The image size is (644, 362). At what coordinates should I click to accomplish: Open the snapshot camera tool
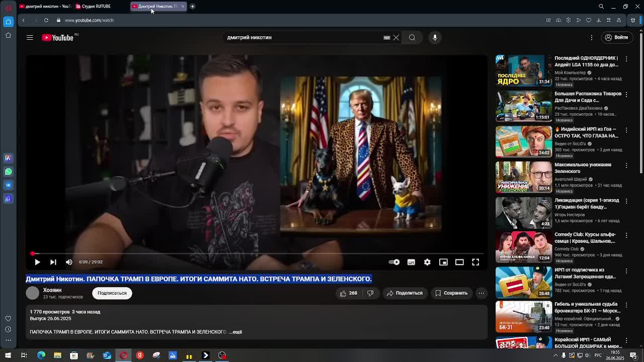(x=558, y=20)
